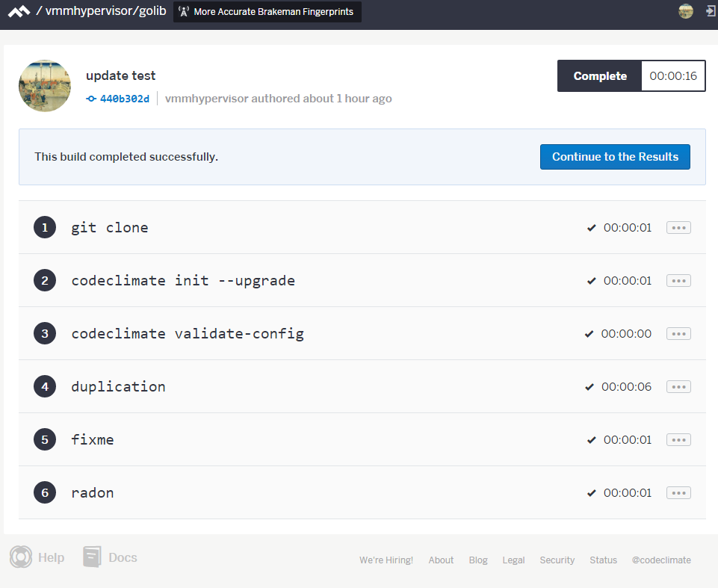This screenshot has height=588, width=718.
Task: Open the Docs link in footer
Action: 123,557
